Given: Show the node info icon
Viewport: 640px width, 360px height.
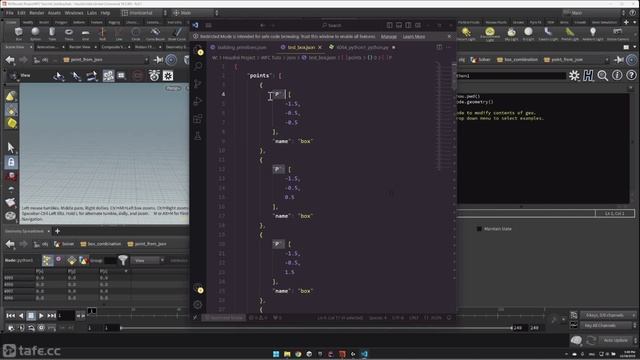Looking at the screenshot, I should pyautogui.click(x=617, y=76).
